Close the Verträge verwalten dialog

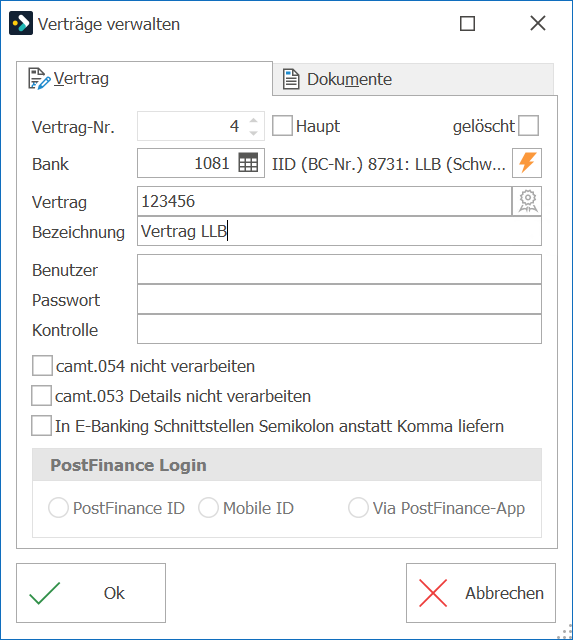pyautogui.click(x=538, y=23)
